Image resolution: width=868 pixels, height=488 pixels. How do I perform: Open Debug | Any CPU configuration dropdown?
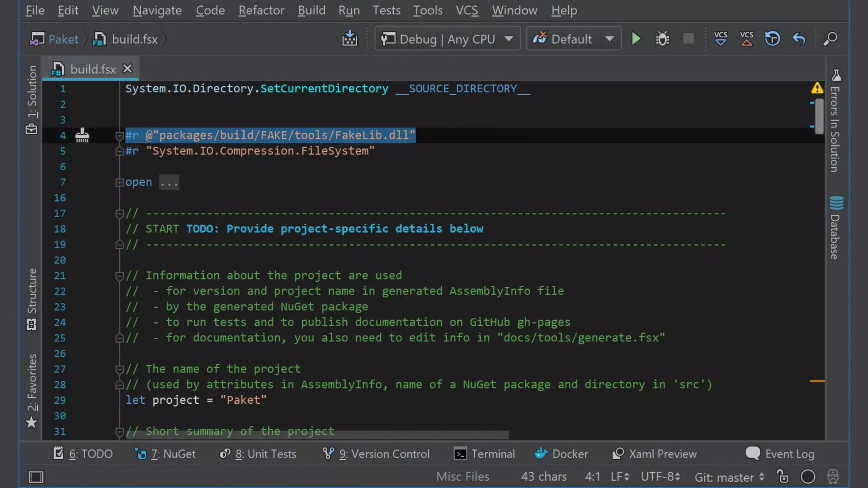tap(447, 39)
